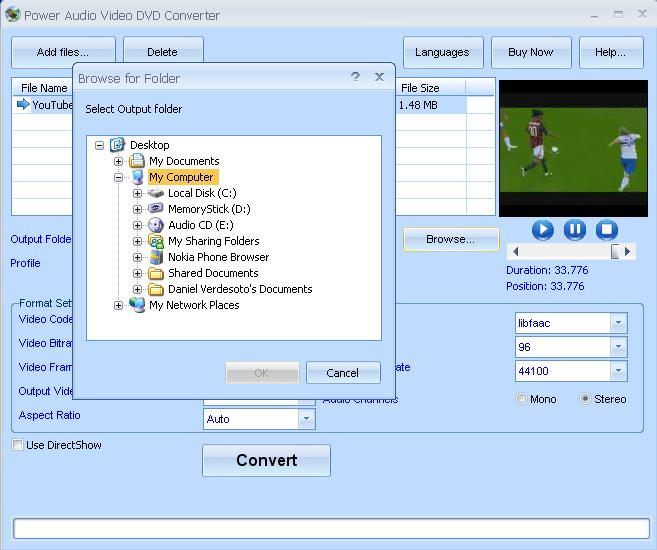657x550 pixels.
Task: Click the MemoryStick (D:) drive icon
Action: click(156, 209)
